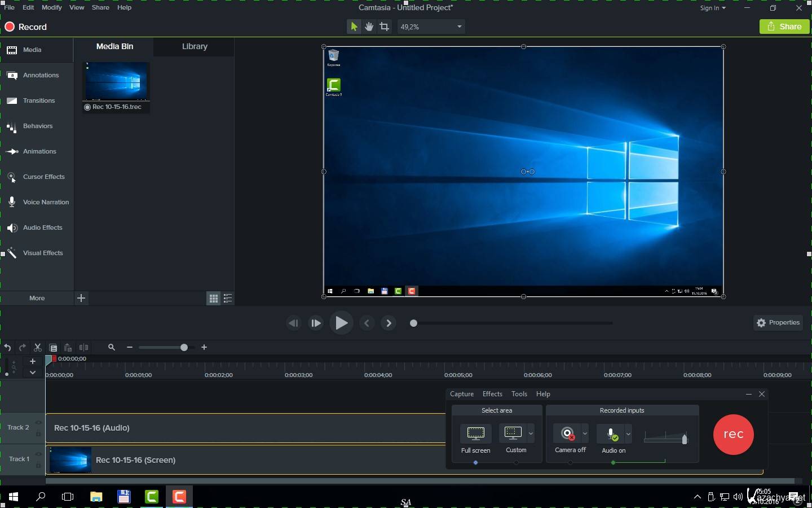Click the Cut scissors icon
This screenshot has width=812, height=508.
(38, 348)
